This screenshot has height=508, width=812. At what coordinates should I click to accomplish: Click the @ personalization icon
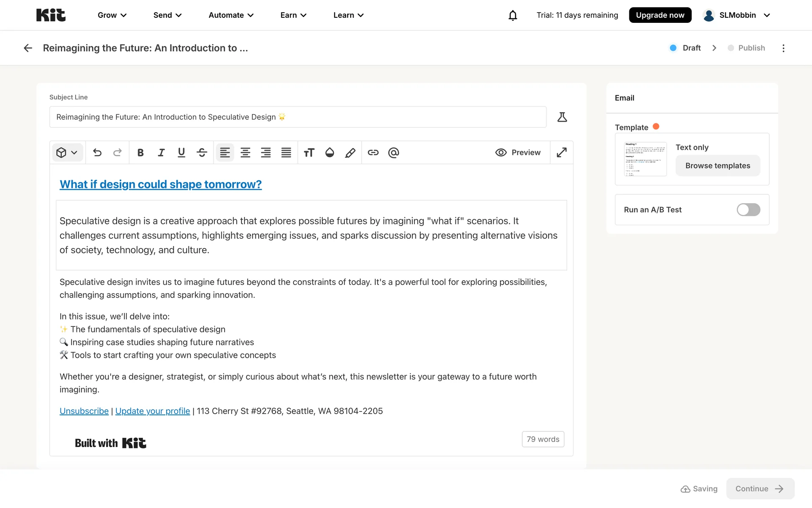coord(394,152)
